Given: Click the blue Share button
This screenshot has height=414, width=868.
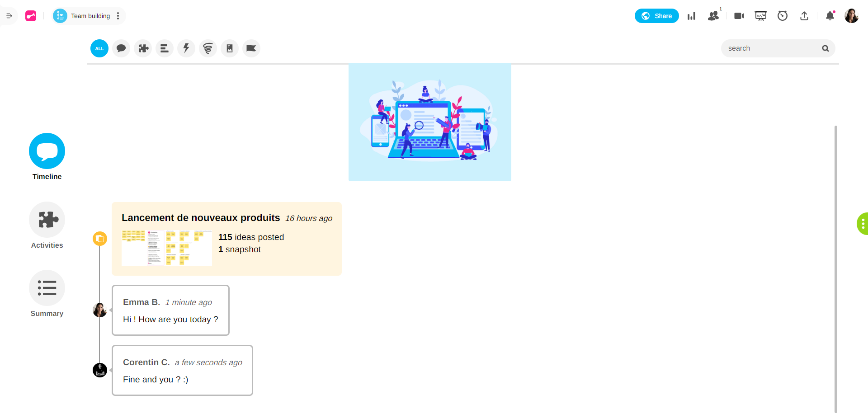Looking at the screenshot, I should click(656, 16).
